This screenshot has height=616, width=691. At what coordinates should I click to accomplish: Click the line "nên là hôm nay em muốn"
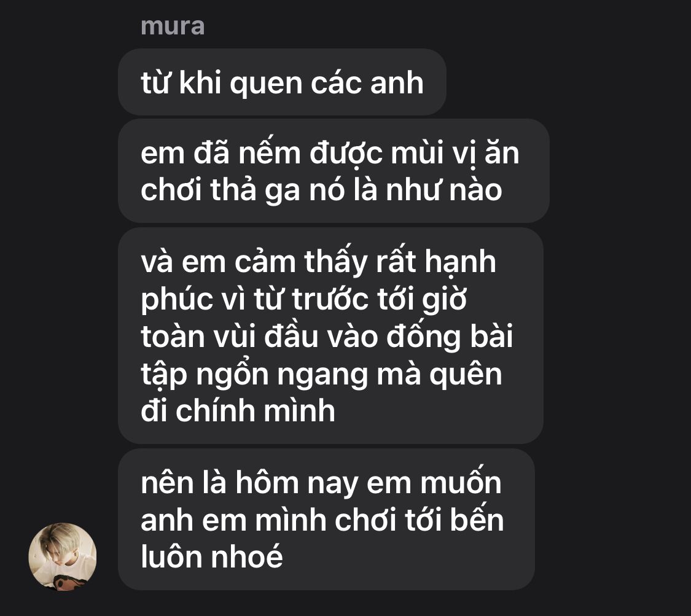point(321,482)
